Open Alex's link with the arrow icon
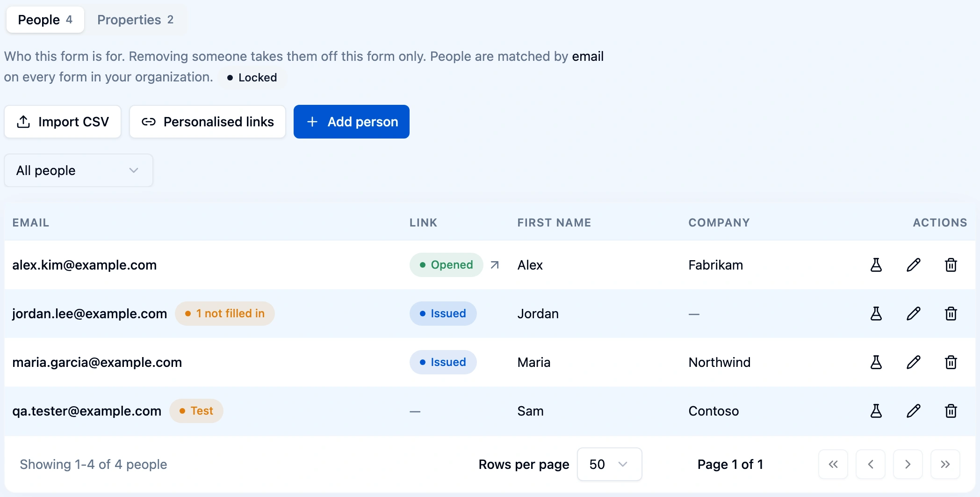Screen dimensions: 980x497 tap(495, 265)
